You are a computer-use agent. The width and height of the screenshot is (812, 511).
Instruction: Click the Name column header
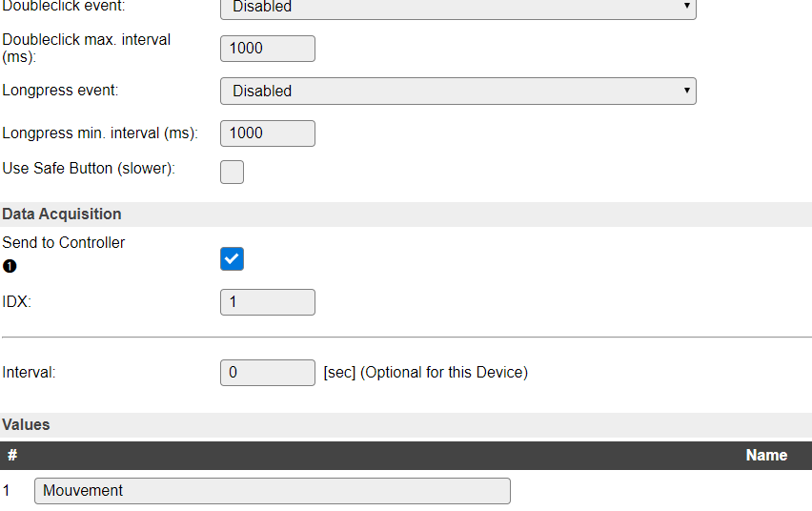(x=765, y=456)
